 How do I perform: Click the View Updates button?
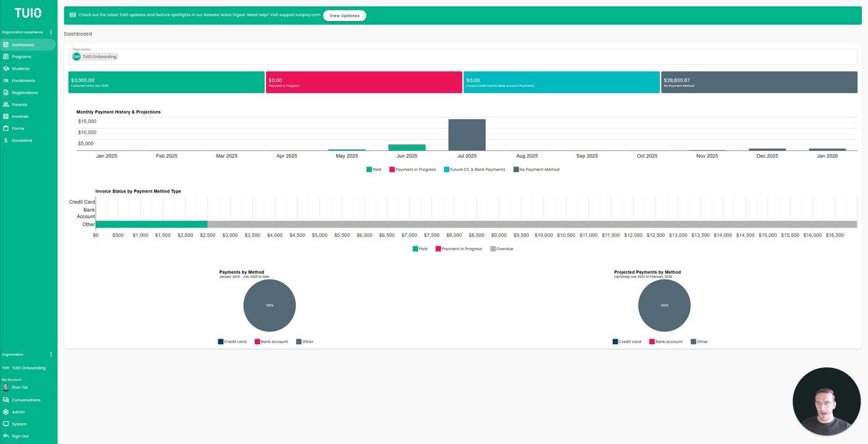click(x=345, y=15)
